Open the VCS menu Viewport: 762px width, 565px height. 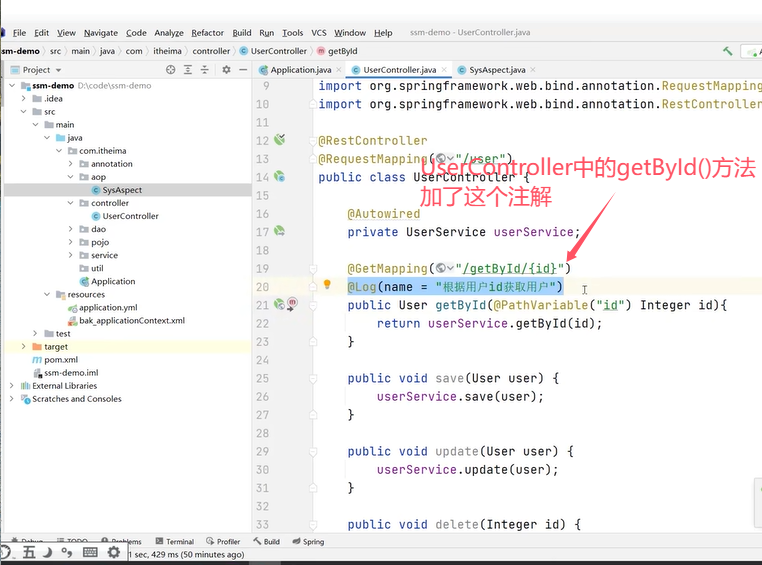[x=319, y=33]
